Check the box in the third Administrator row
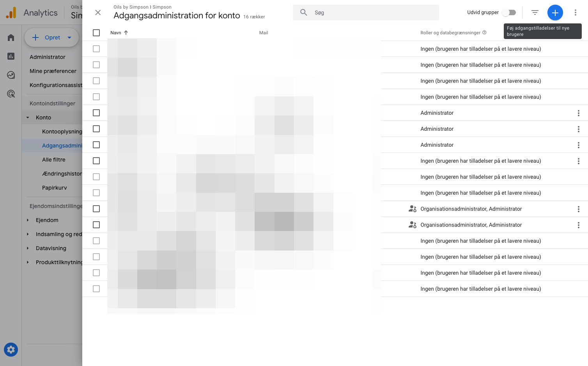 (x=96, y=145)
